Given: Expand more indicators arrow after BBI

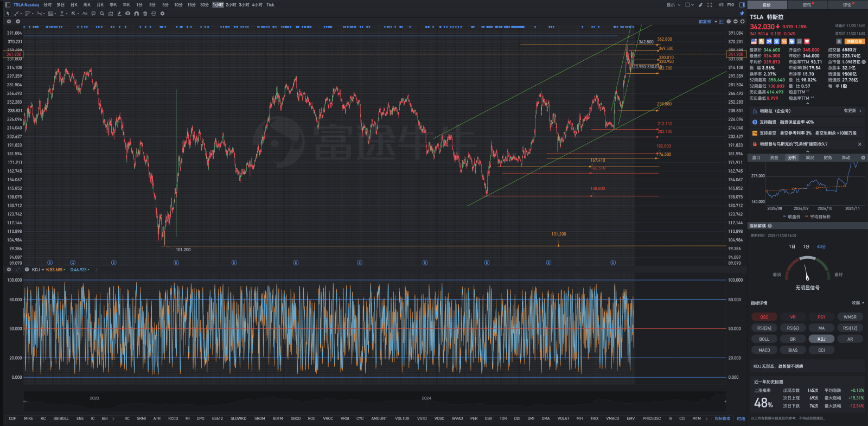Looking at the screenshot, I should click(113, 418).
